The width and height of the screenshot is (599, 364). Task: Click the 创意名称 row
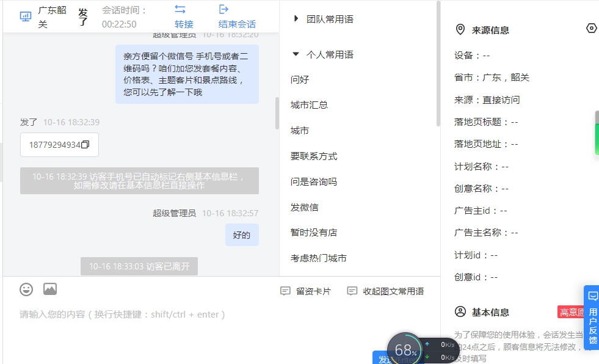481,189
